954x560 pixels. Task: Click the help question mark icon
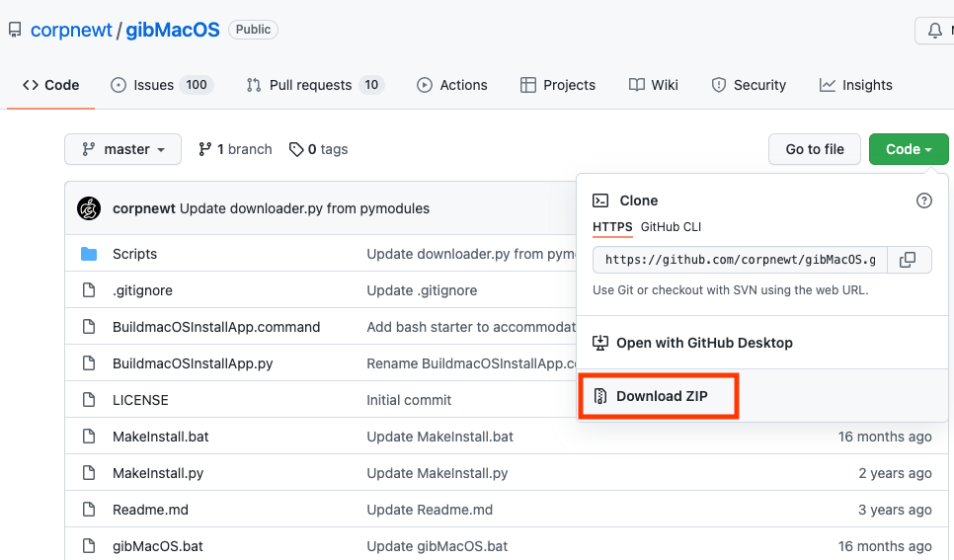(924, 200)
